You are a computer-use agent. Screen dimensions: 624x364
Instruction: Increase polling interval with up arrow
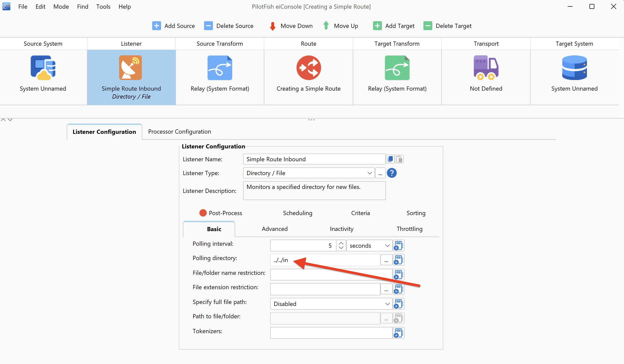[341, 243]
